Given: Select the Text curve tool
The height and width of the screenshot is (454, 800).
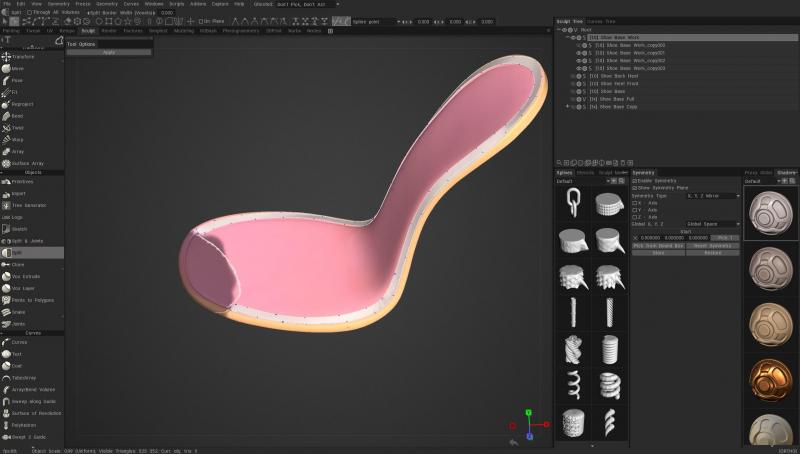Looking at the screenshot, I should pyautogui.click(x=16, y=354).
